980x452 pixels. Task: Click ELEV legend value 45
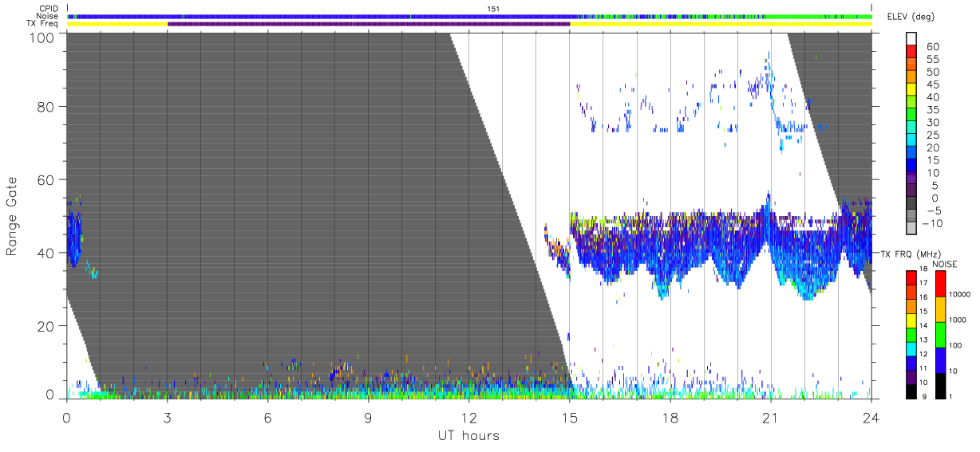click(x=931, y=85)
